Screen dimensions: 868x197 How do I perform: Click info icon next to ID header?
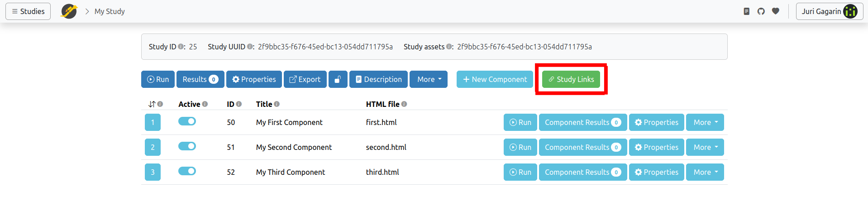click(239, 104)
